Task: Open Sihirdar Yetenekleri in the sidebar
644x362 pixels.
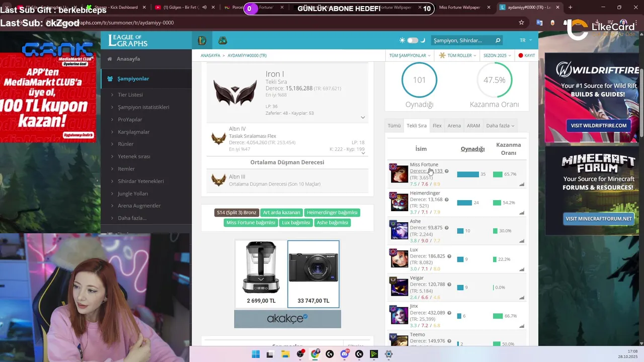Action: coord(140,181)
